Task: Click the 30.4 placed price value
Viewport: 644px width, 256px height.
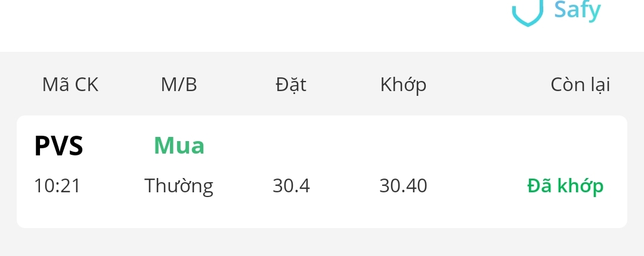Action: (x=291, y=186)
